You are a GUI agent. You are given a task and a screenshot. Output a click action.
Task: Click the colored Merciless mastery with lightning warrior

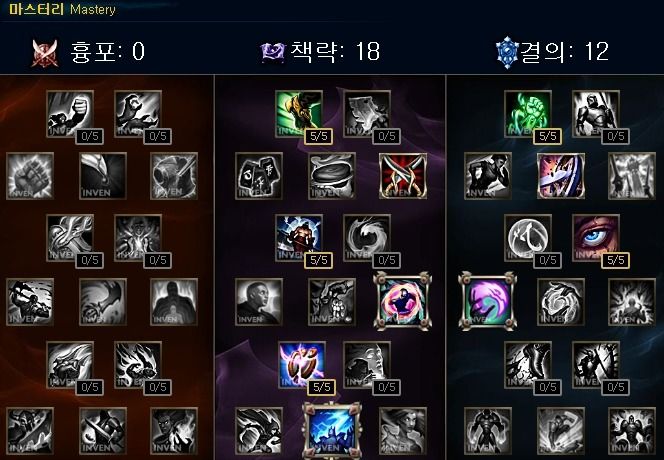tap(299, 238)
